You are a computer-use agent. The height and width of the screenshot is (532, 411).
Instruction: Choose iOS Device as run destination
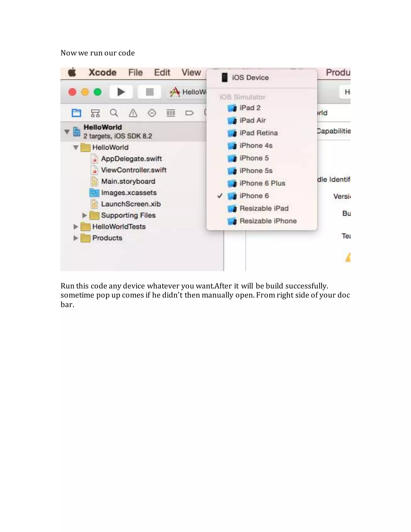pyautogui.click(x=262, y=78)
